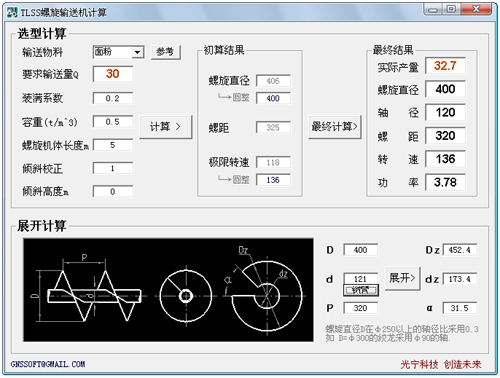Click the final 螺旋直径 field showing 400
This screenshot has width=500, height=378.
click(x=445, y=89)
